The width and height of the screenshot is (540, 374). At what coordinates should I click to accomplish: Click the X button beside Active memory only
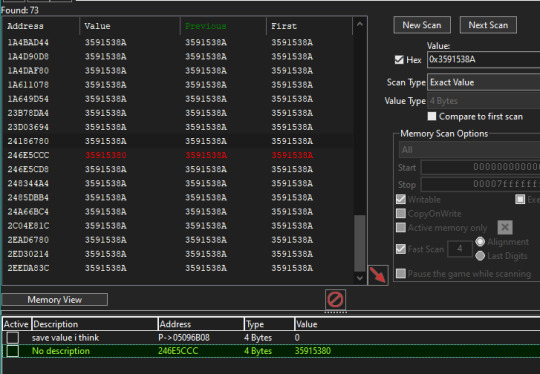click(x=505, y=227)
